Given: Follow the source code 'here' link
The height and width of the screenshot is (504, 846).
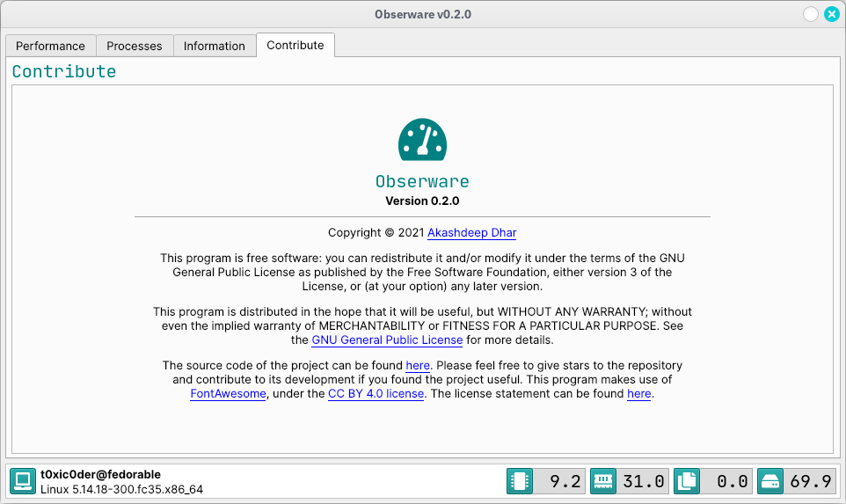Looking at the screenshot, I should (x=418, y=365).
